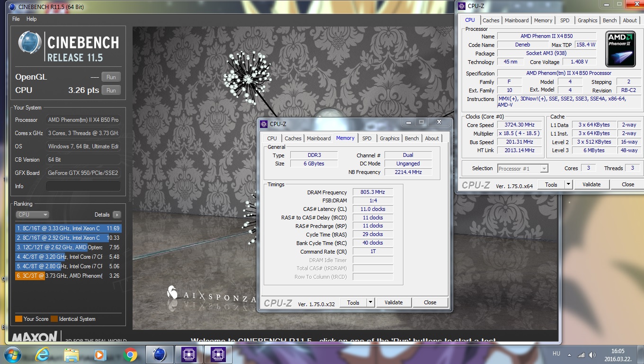
Task: Open the CPU ranking dropdown
Action: [x=33, y=215]
